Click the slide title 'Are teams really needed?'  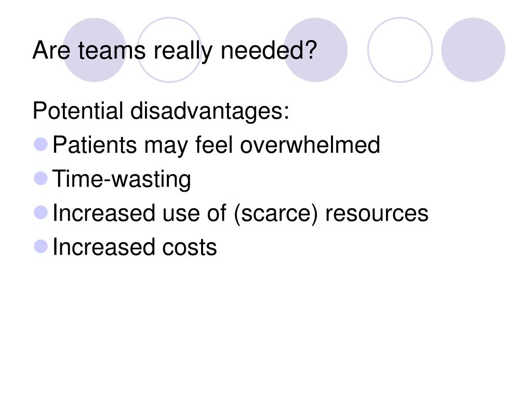click(175, 51)
